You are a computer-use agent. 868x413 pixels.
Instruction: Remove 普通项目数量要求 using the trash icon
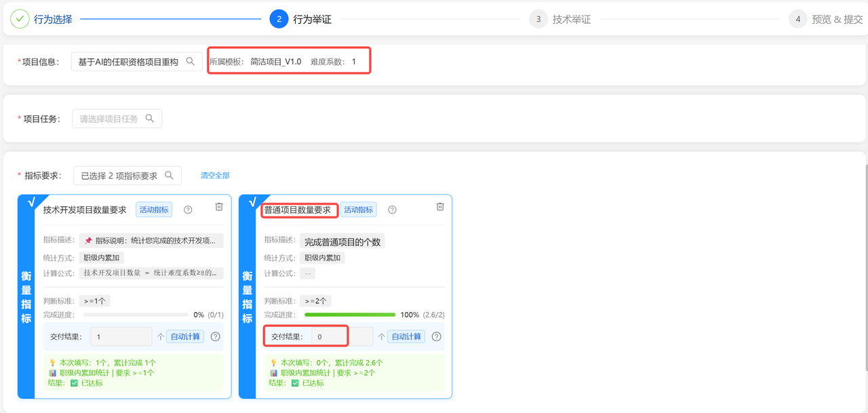tap(439, 207)
